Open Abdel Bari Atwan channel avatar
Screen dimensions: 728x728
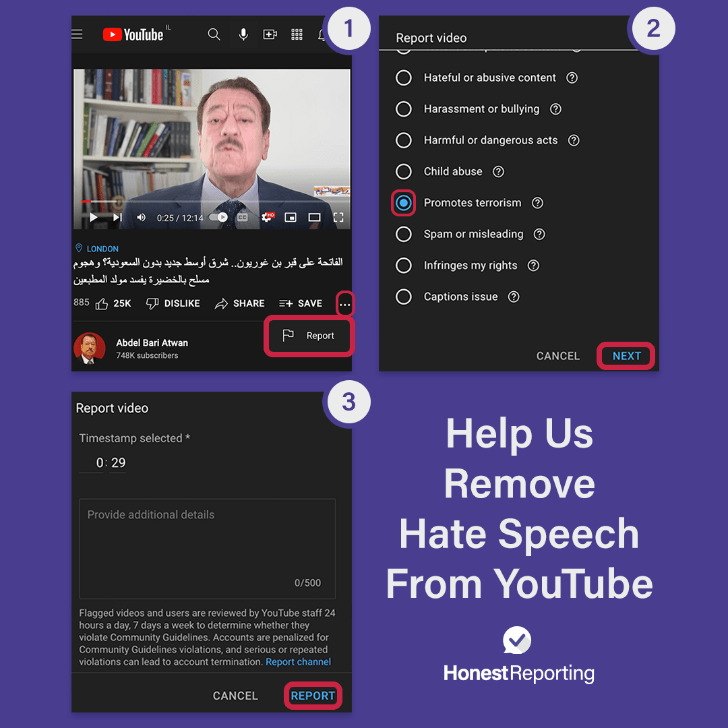pos(89,348)
